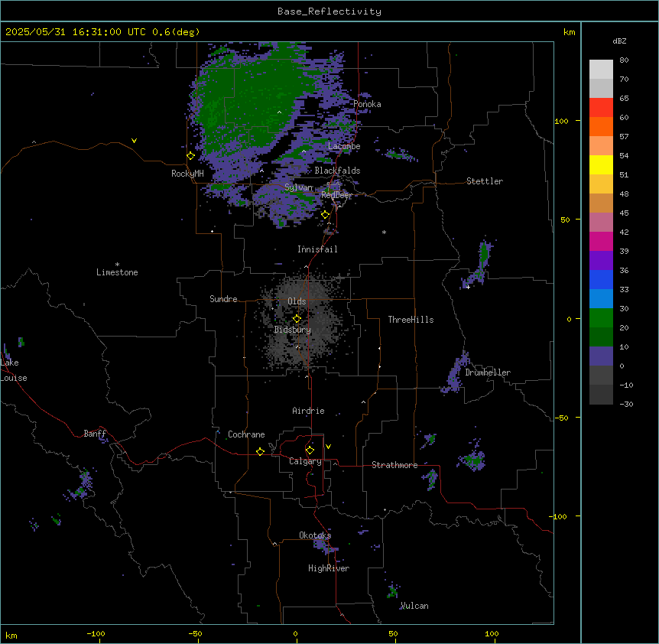The width and height of the screenshot is (659, 644).
Task: Select the Banff label
Action: [x=95, y=434]
